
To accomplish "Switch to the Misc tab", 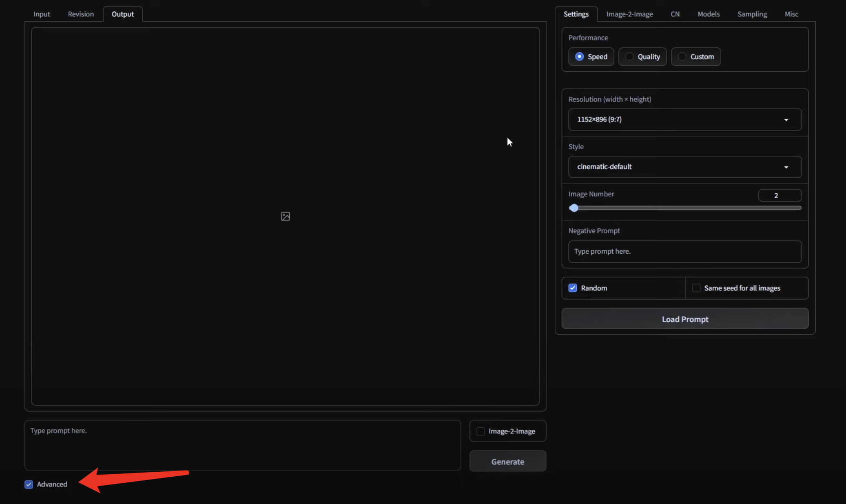I will coord(791,14).
